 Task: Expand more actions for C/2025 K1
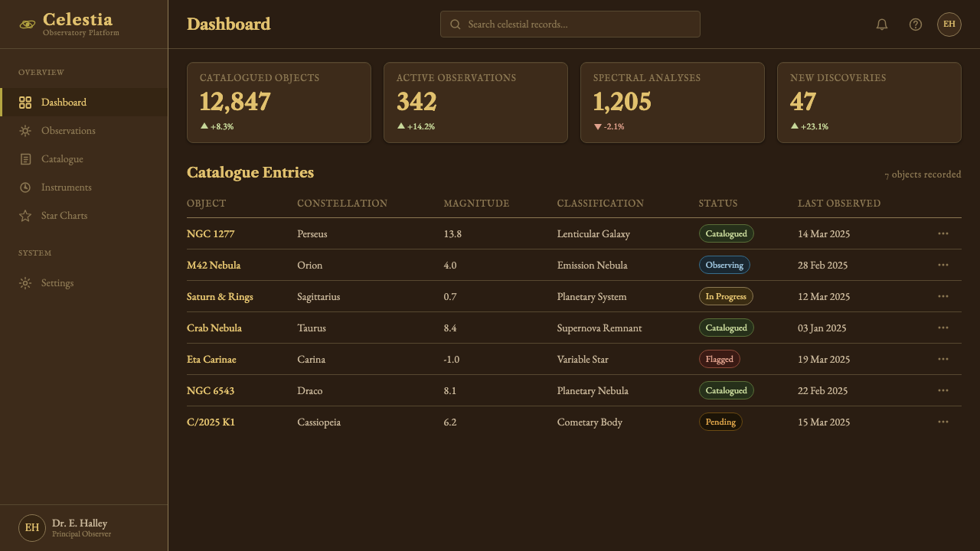pos(943,422)
